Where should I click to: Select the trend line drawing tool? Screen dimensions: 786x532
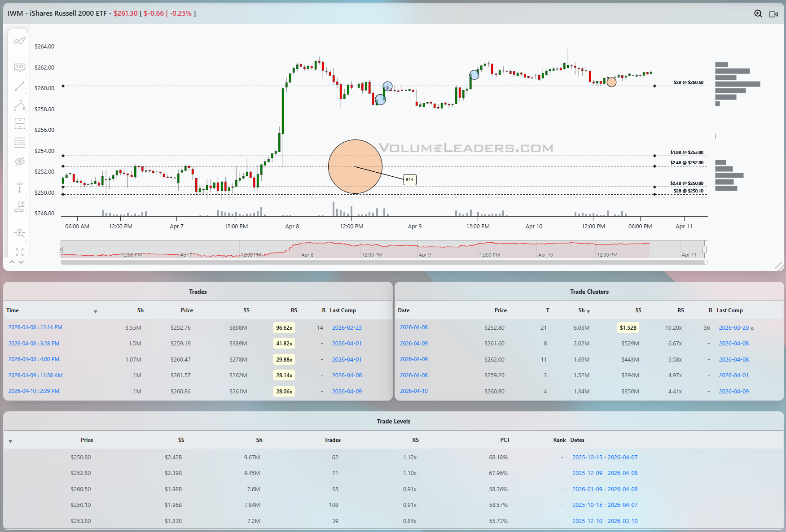(19, 86)
